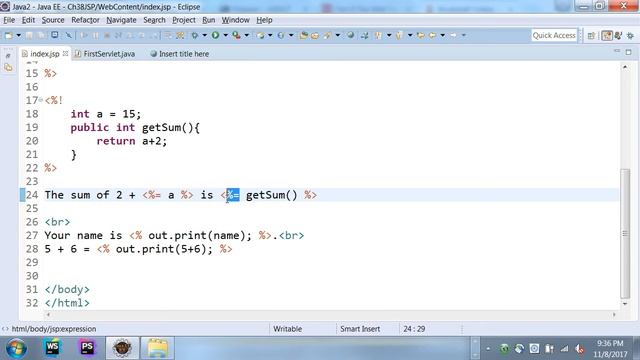Open the console/terminal toolbar icon
The width and height of the screenshot is (640, 360).
(x=55, y=36)
